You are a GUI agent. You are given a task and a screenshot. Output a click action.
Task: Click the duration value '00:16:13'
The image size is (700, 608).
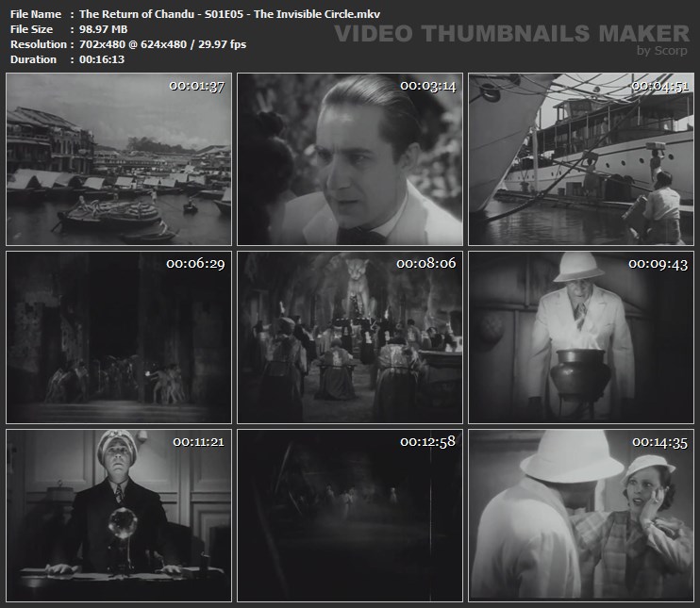(x=102, y=59)
